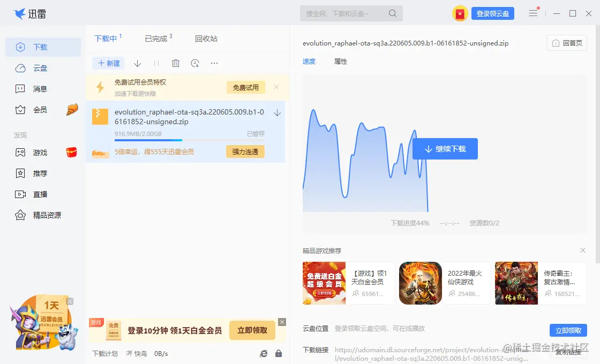600x364 pixels.
Task: Open the 会员 membership section
Action: click(x=43, y=110)
